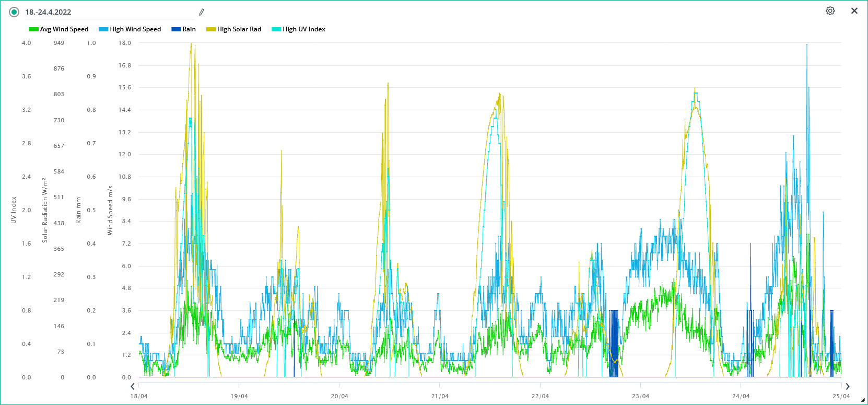
Task: Select the 21/04 date tick label
Action: [x=440, y=396]
